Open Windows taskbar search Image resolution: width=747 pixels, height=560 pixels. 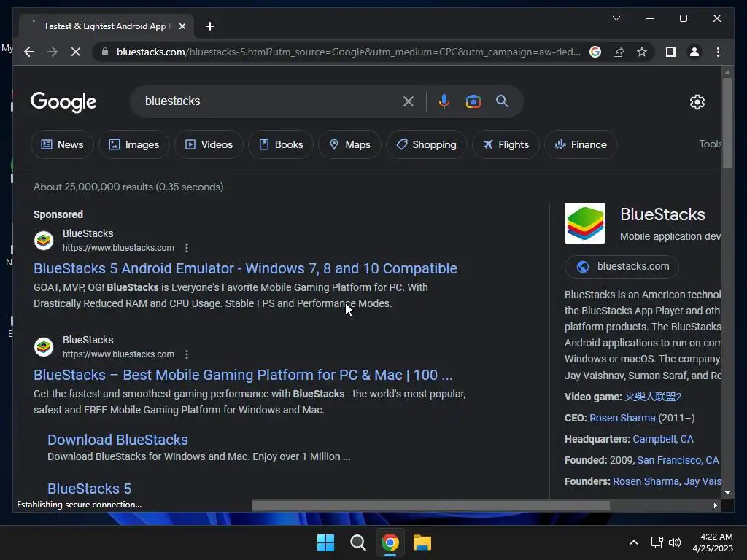(x=357, y=542)
